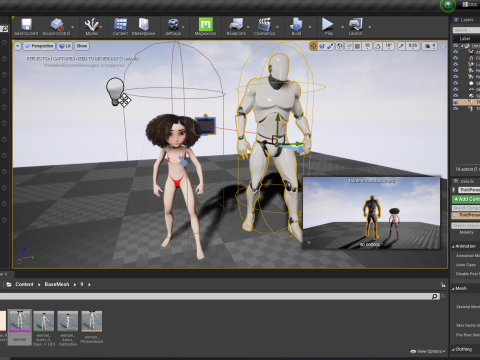The width and height of the screenshot is (480, 360).
Task: Open View Options in content browser
Action: pyautogui.click(x=428, y=351)
